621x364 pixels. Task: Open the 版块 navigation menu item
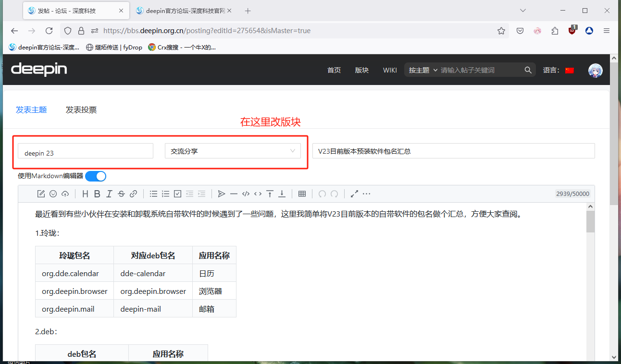pos(362,70)
